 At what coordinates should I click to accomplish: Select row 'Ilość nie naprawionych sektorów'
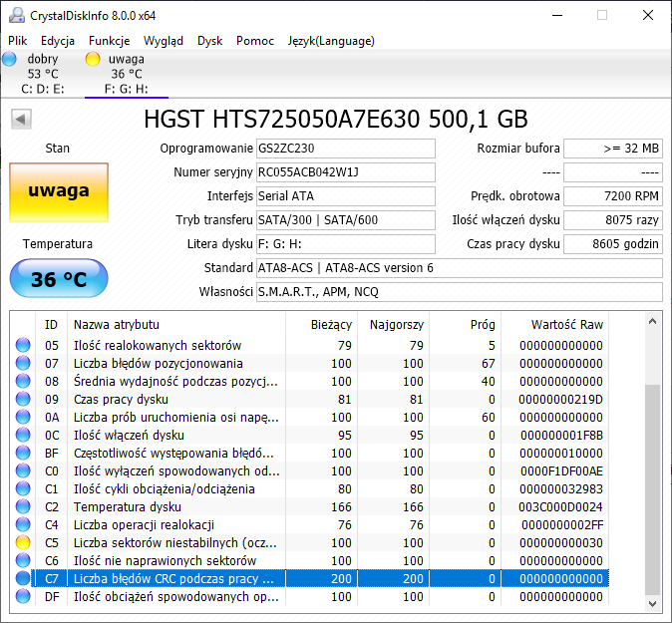(309, 561)
